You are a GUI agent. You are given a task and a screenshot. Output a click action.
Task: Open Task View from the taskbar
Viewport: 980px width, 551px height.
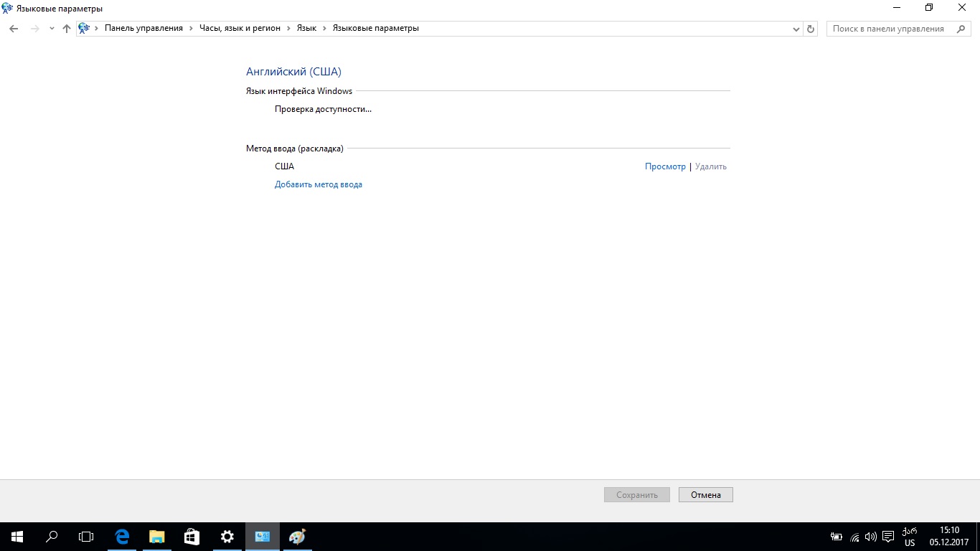[x=86, y=537]
